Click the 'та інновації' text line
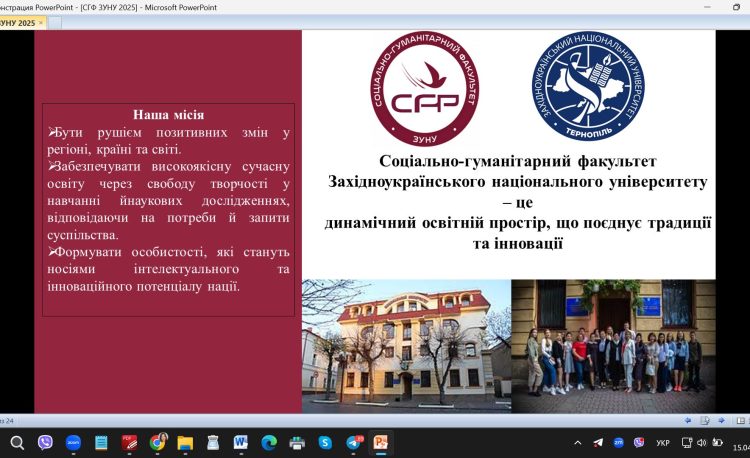 tap(518, 244)
